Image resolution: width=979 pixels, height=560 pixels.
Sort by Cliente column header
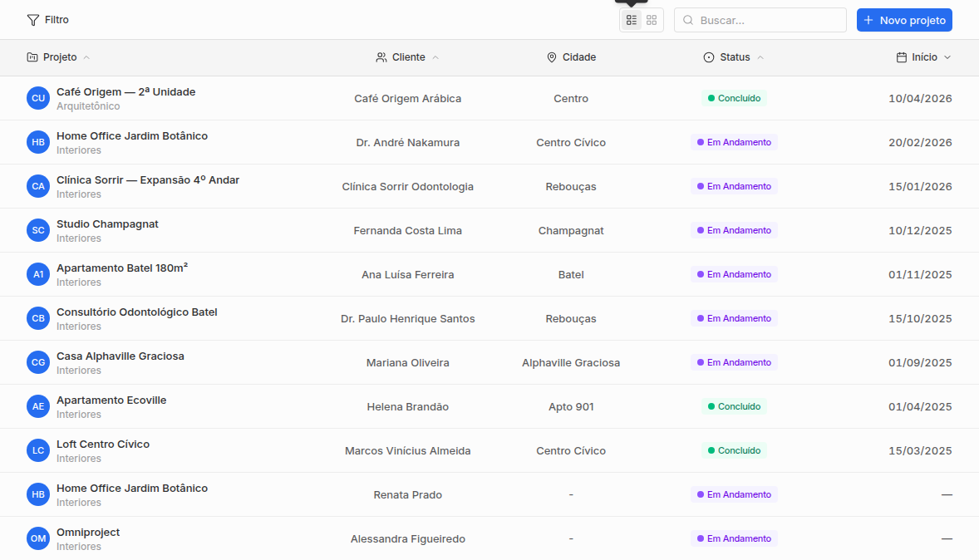point(408,56)
